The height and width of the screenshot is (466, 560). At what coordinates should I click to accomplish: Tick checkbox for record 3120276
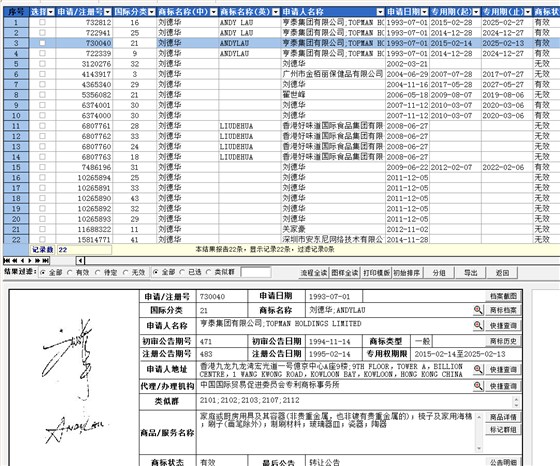click(42, 64)
